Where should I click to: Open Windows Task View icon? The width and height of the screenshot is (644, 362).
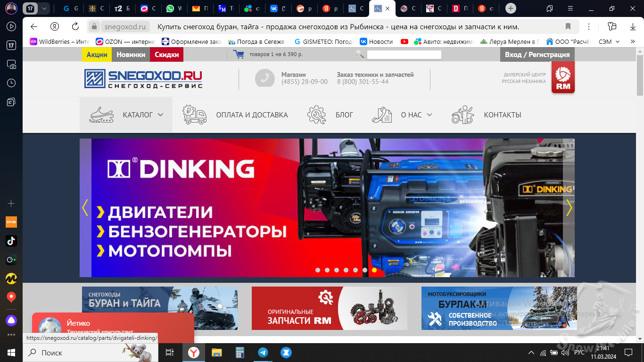tap(170, 353)
